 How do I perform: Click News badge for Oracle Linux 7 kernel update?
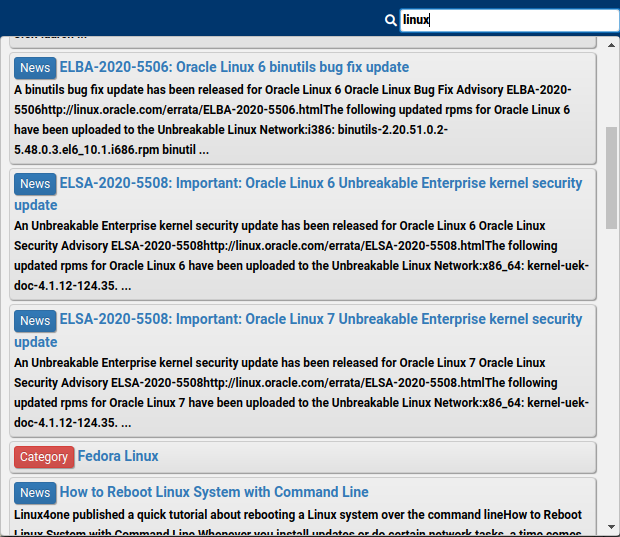pyautogui.click(x=35, y=320)
